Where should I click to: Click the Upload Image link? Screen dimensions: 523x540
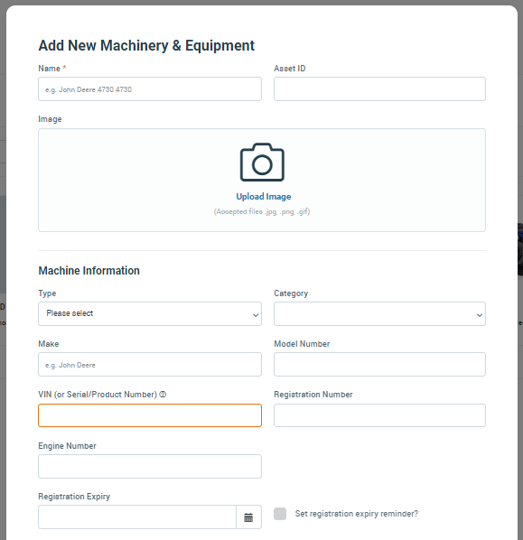coord(263,197)
